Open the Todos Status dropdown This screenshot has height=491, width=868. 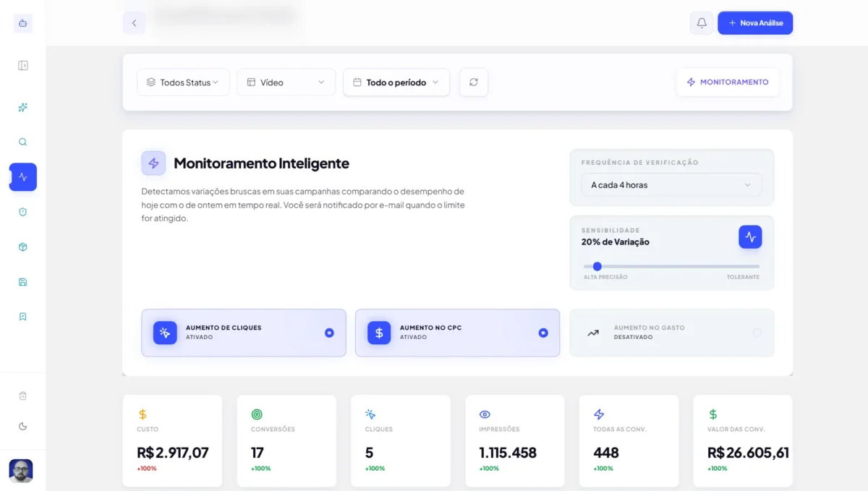[x=183, y=82]
